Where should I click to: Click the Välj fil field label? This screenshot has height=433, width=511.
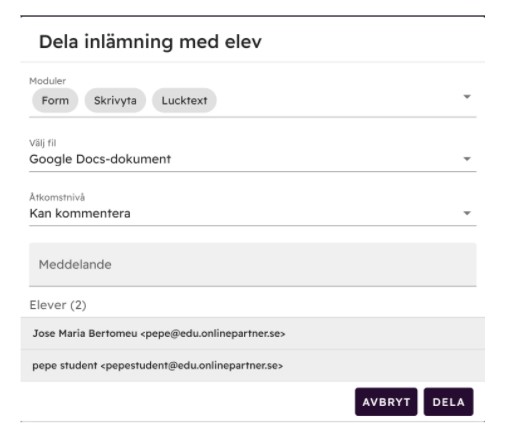[x=43, y=143]
